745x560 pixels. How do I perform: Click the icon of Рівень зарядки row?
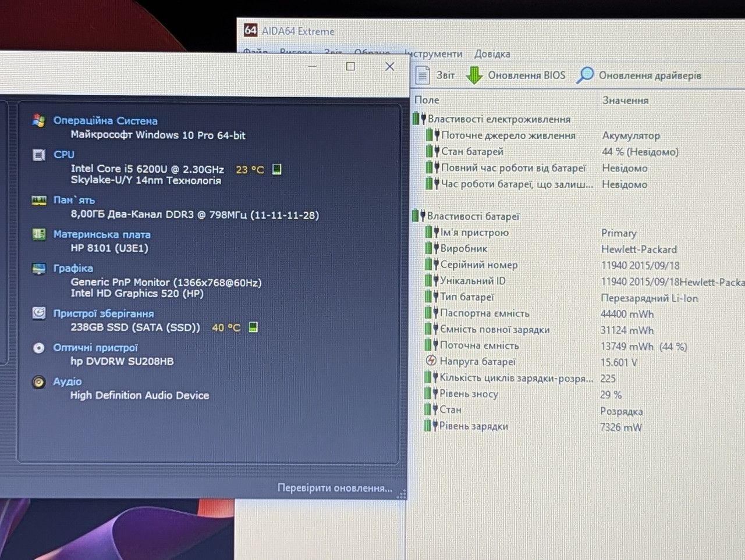431,426
